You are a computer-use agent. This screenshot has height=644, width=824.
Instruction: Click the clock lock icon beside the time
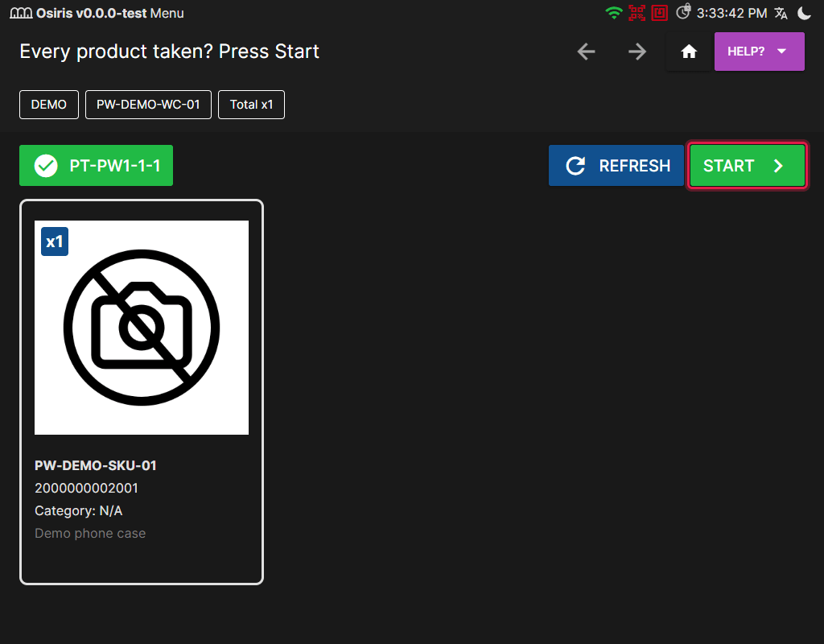[682, 11]
